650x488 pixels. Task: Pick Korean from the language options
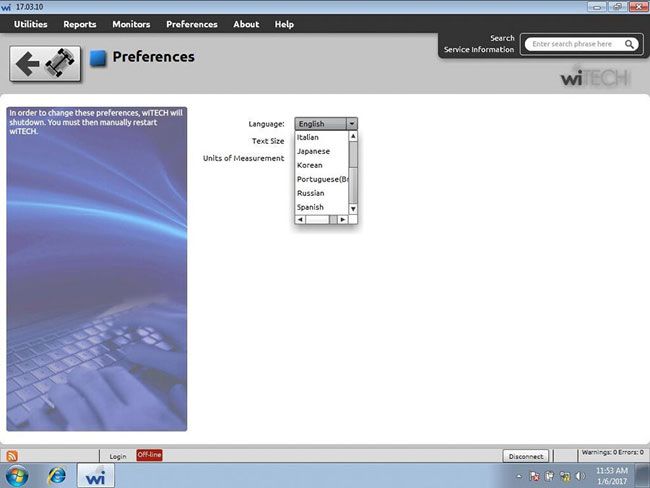click(310, 165)
